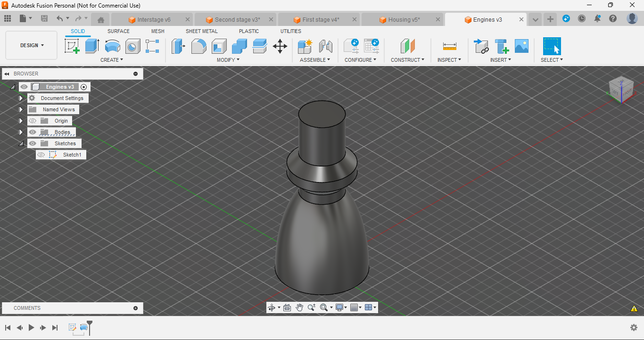Select the Measure tool
Viewport: 644px width, 340px height.
[x=449, y=46]
